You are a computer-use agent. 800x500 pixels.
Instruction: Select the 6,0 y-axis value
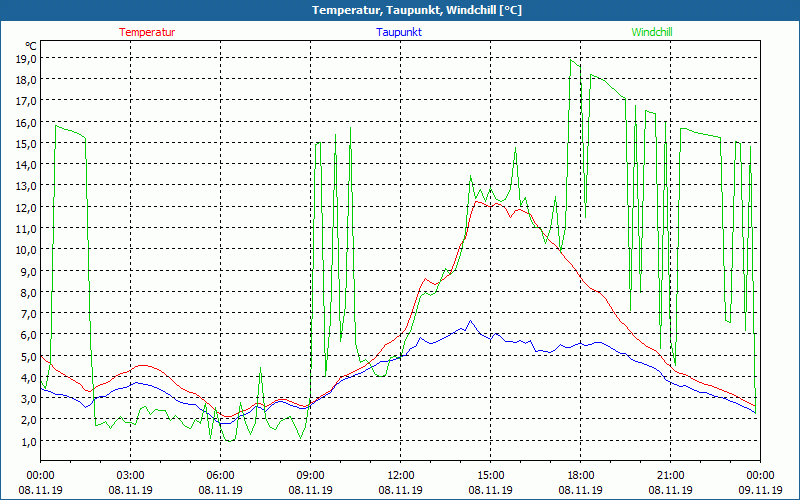(x=28, y=335)
